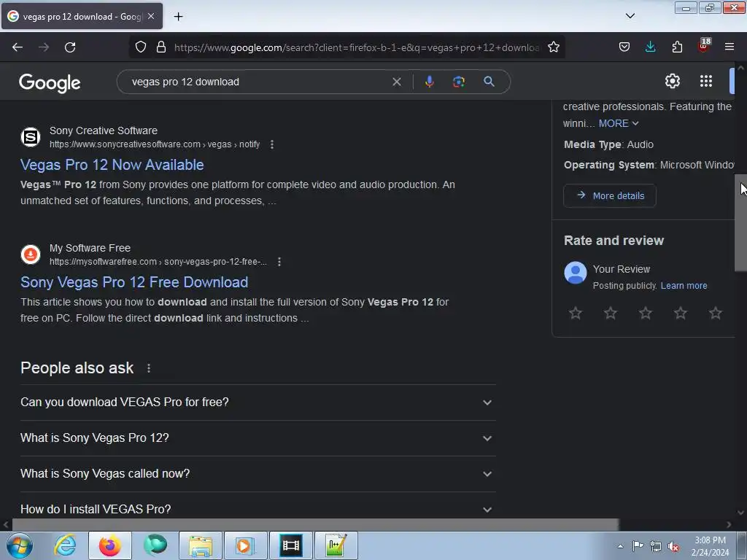
Task: Click the site security padlock icon
Action: click(161, 47)
